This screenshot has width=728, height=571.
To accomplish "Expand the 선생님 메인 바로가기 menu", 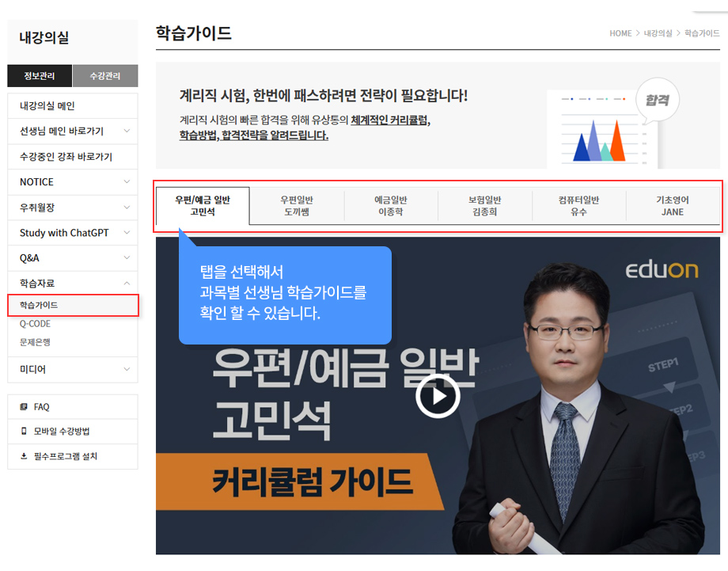I will [127, 131].
